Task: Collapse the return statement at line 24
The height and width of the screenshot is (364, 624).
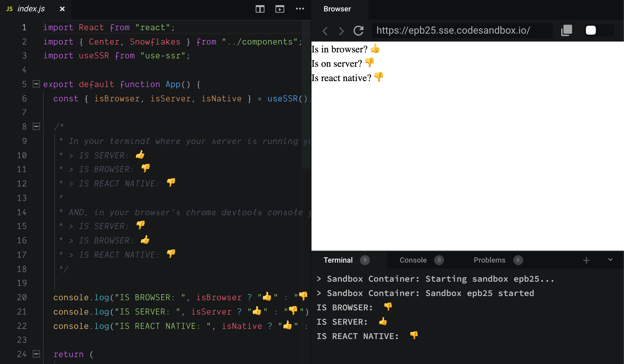Action: 36,354
